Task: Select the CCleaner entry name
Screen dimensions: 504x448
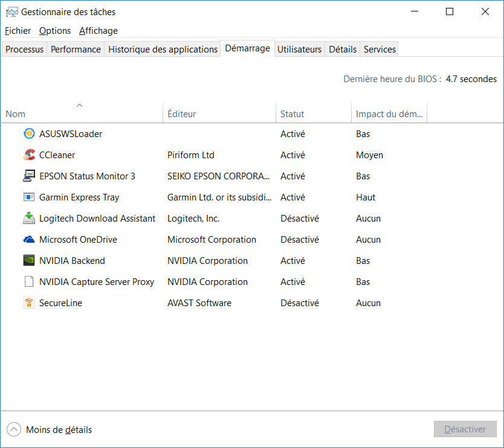Action: point(57,155)
